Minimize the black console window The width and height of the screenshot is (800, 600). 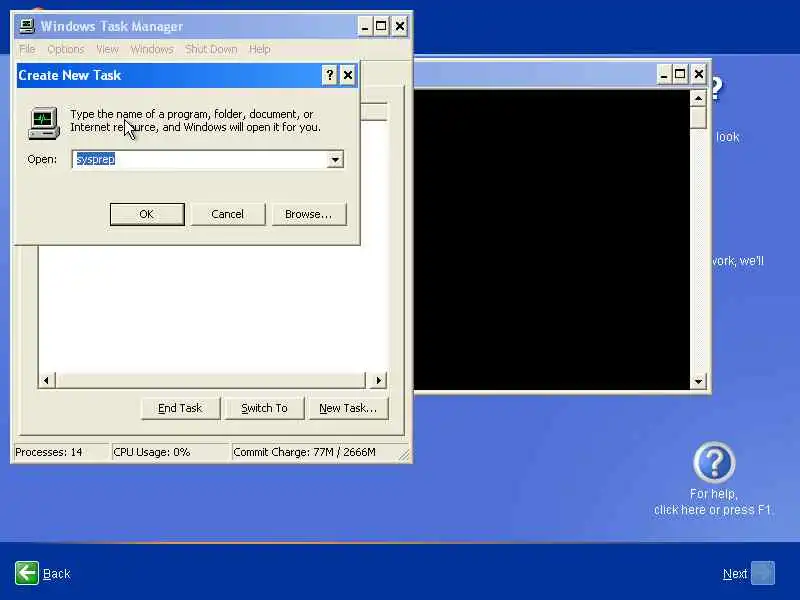click(x=663, y=75)
